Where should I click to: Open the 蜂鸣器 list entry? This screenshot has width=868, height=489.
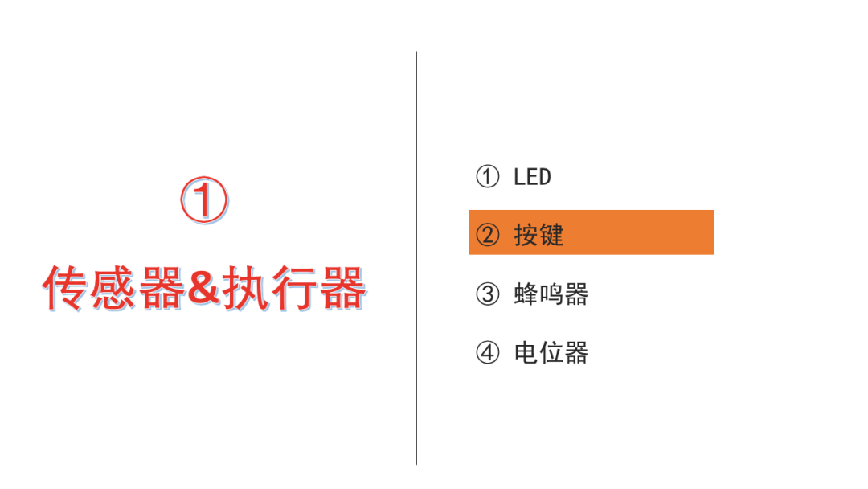tap(551, 294)
